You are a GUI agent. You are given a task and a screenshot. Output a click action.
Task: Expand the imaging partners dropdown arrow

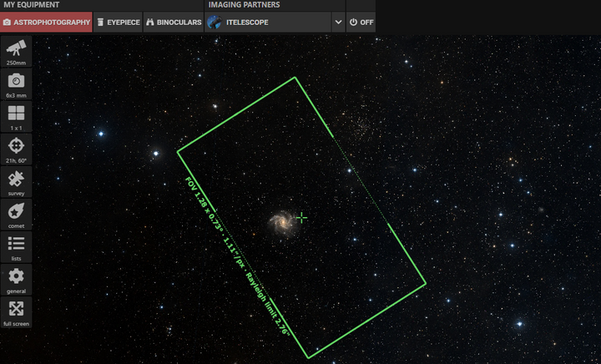[338, 22]
